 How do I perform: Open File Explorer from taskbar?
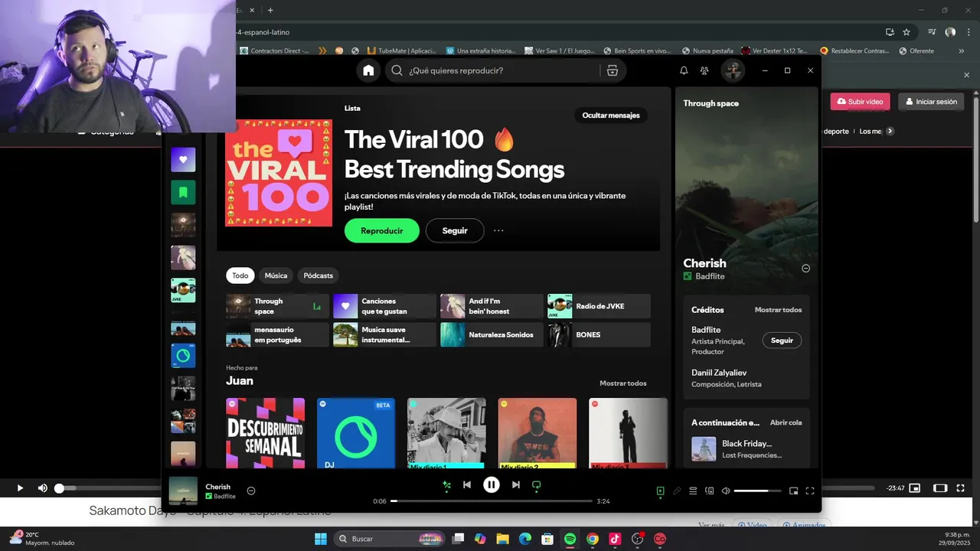(503, 539)
